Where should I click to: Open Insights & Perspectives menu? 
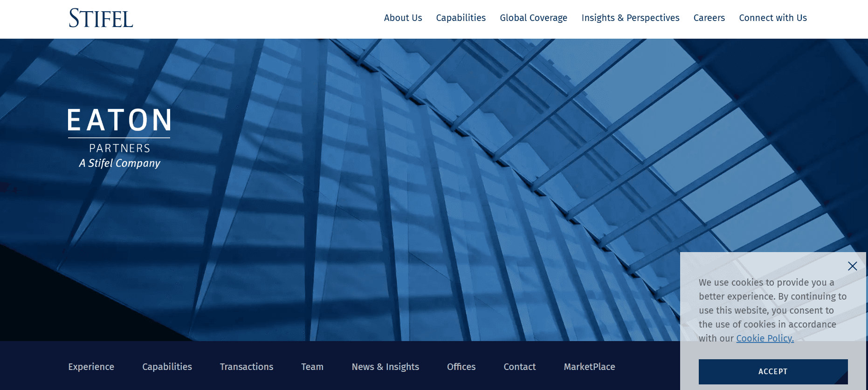(x=630, y=18)
